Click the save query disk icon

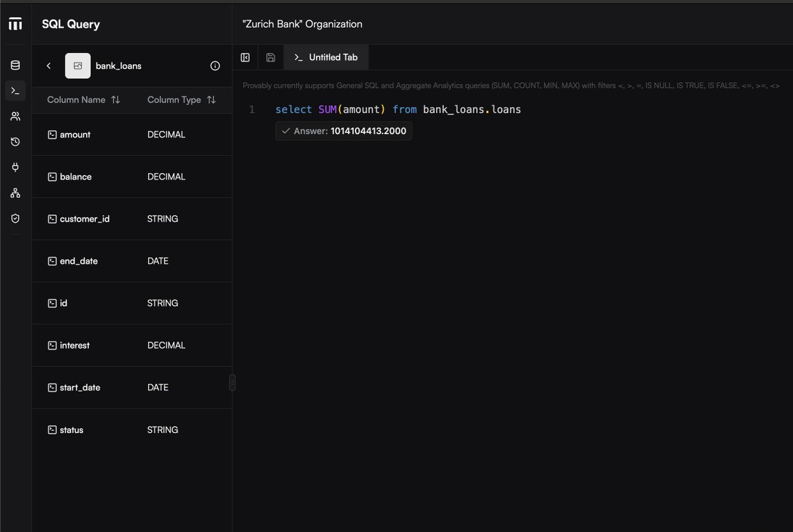coord(270,57)
